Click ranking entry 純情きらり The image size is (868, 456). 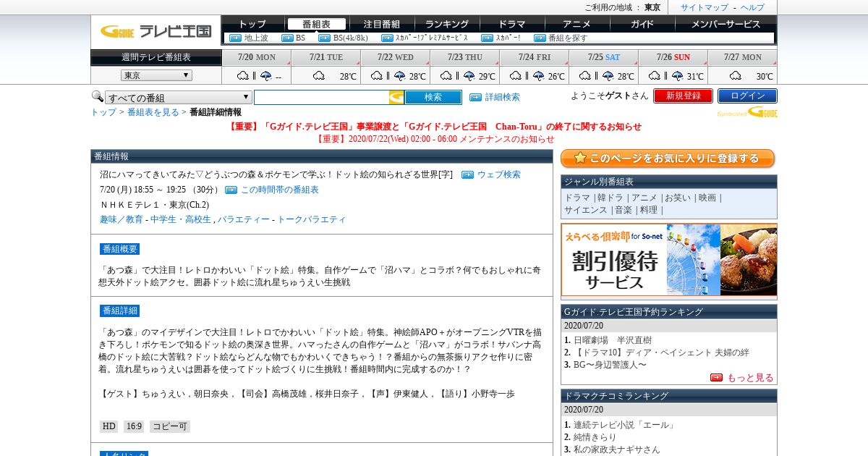click(595, 437)
